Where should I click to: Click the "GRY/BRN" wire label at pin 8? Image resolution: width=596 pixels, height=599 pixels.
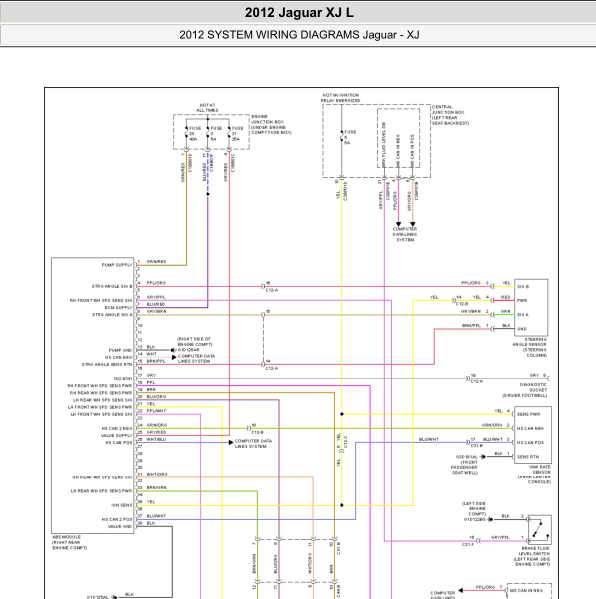tap(156, 311)
